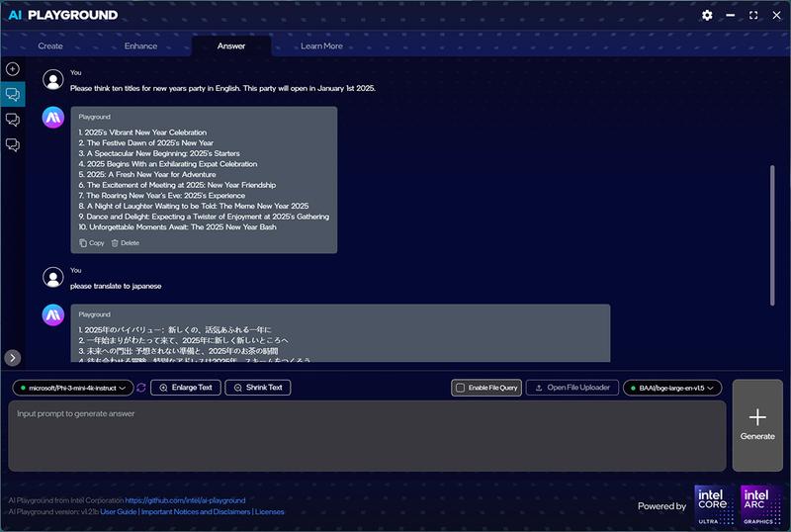Copy the English titles answer

[x=92, y=243]
